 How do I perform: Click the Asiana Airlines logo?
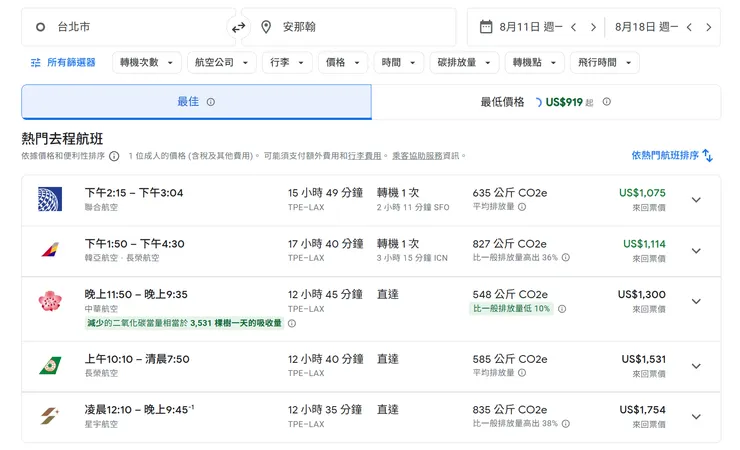[50, 250]
